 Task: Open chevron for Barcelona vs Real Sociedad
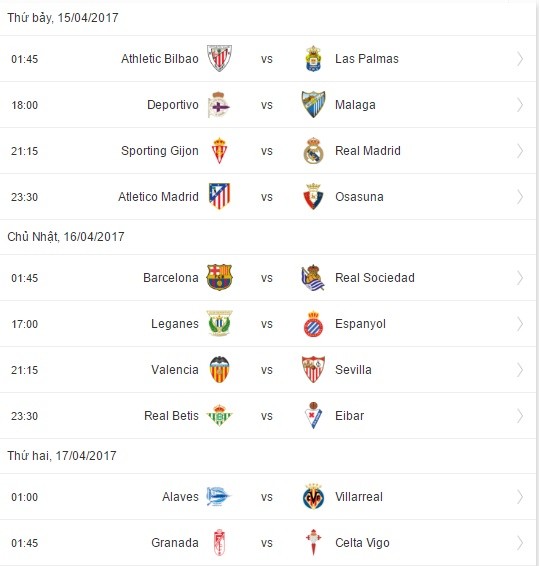(520, 278)
